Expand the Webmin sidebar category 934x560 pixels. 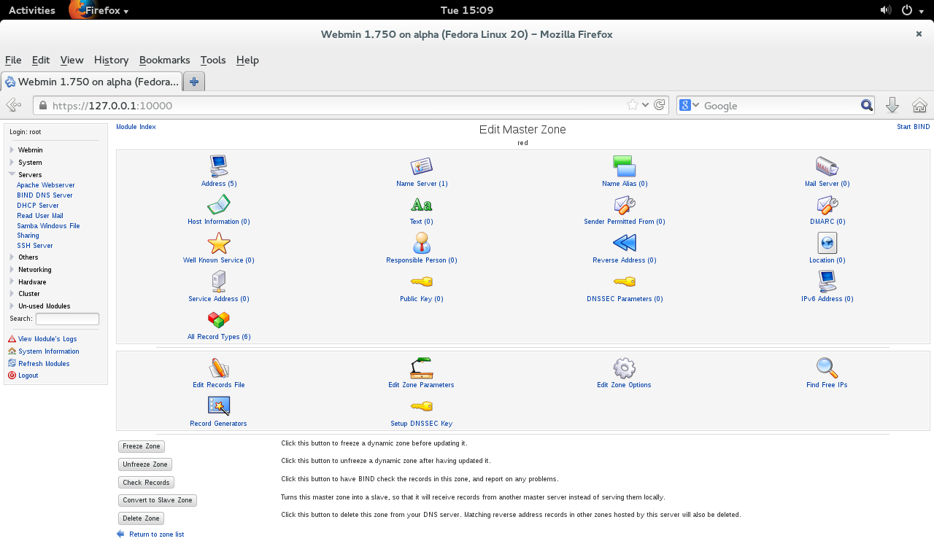click(x=30, y=150)
